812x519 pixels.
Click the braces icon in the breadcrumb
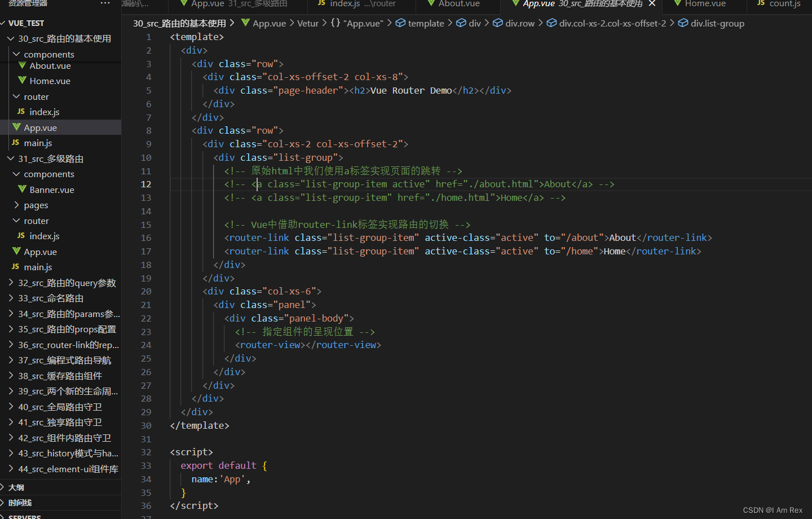pos(336,23)
